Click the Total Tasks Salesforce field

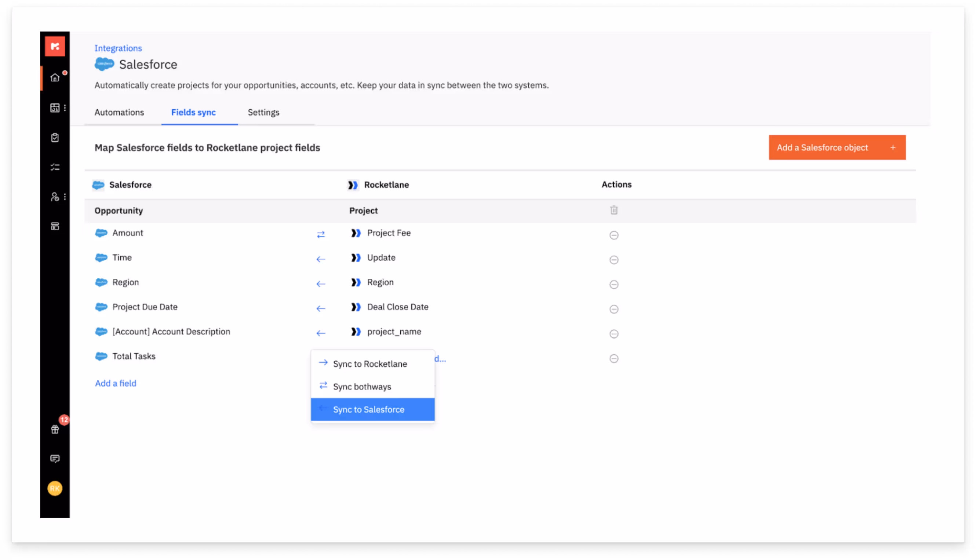coord(134,356)
